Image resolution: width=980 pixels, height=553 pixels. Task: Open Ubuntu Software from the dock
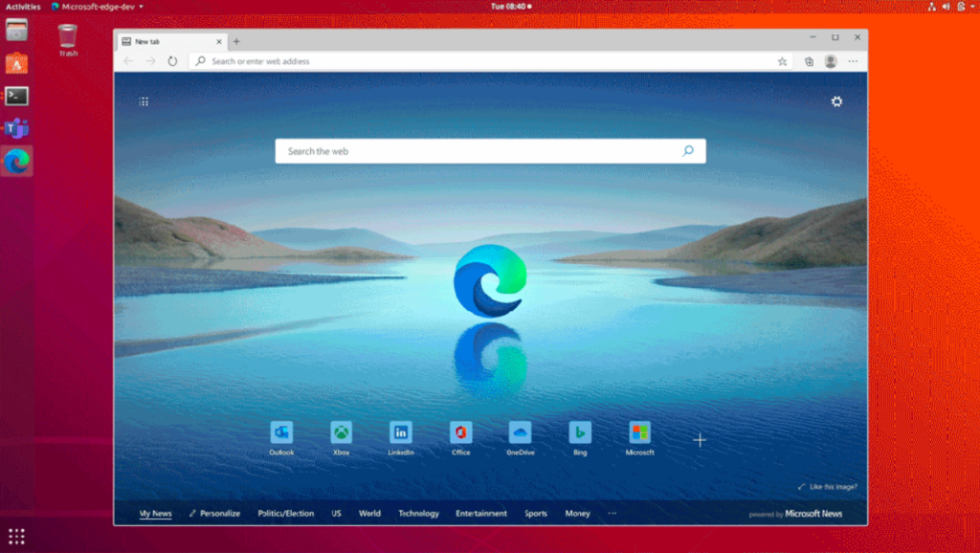[x=17, y=63]
